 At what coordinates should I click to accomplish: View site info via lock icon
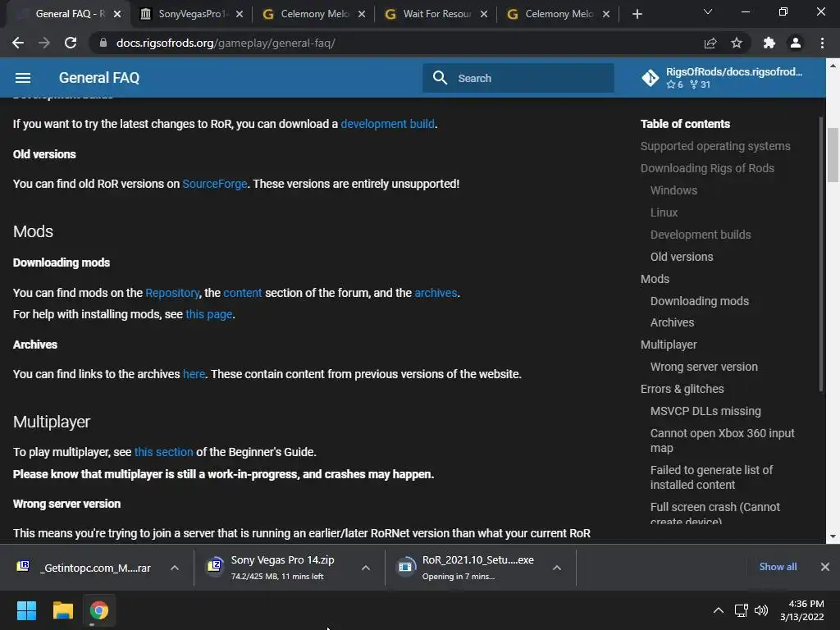click(x=103, y=43)
